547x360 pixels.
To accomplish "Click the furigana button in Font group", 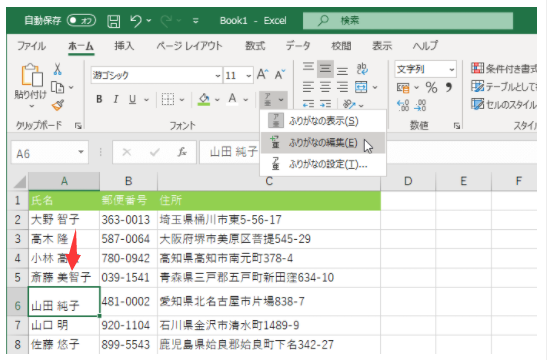I will (x=268, y=100).
